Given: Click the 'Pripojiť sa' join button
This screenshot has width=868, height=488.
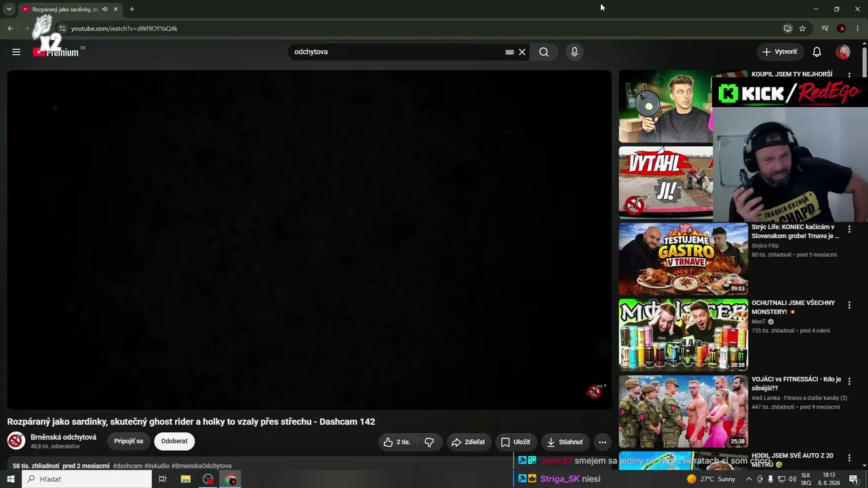Looking at the screenshot, I should click(128, 441).
